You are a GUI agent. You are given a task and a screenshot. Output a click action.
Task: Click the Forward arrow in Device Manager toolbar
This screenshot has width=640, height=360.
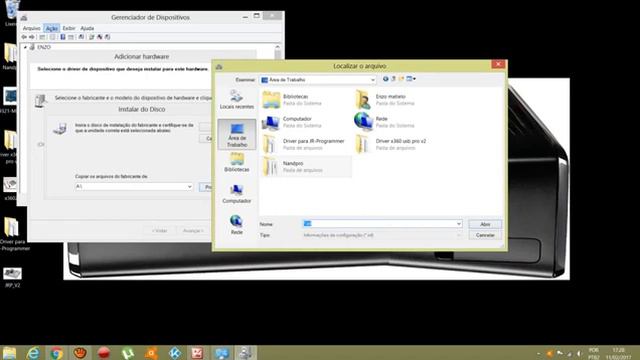click(32, 37)
